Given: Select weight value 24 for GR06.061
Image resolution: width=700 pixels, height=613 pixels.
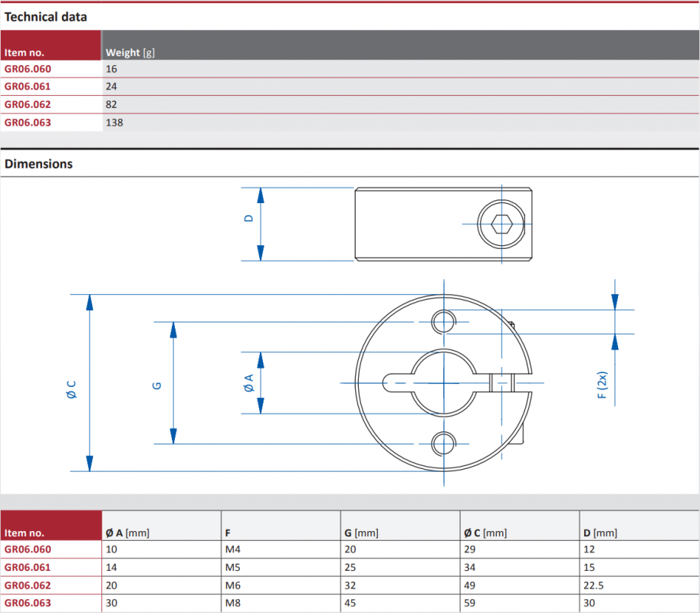Looking at the screenshot, I should (111, 87).
